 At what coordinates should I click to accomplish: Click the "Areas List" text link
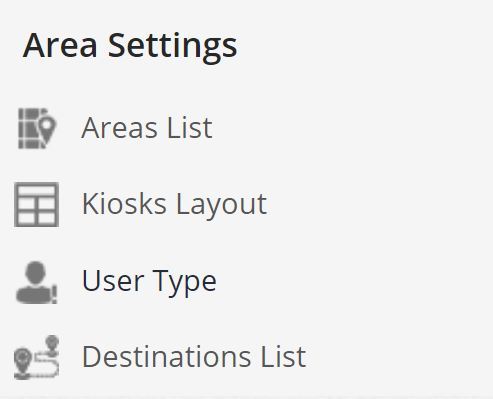coord(147,128)
